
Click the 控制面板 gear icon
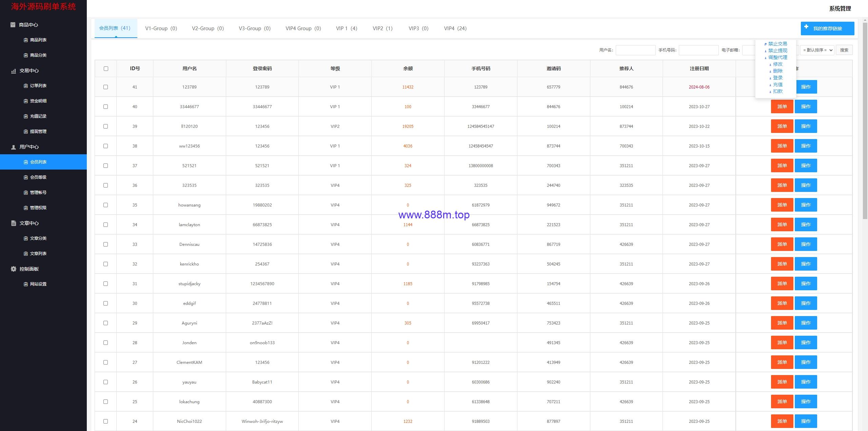(14, 269)
